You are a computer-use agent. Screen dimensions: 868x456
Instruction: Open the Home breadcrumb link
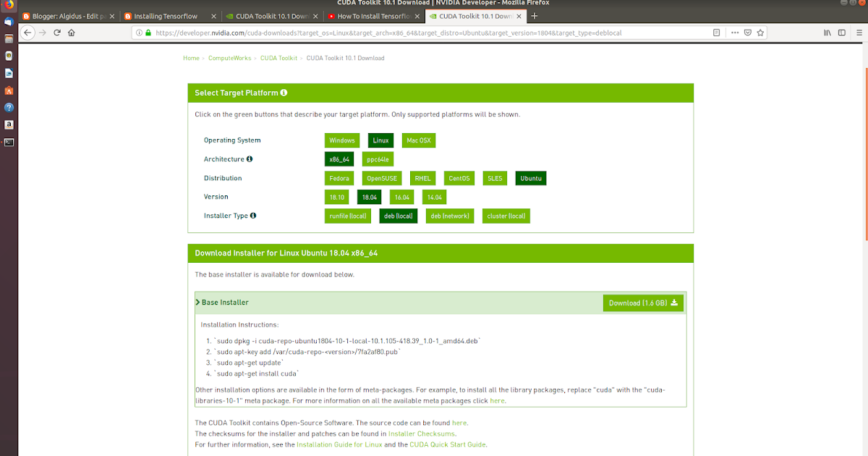pyautogui.click(x=191, y=58)
